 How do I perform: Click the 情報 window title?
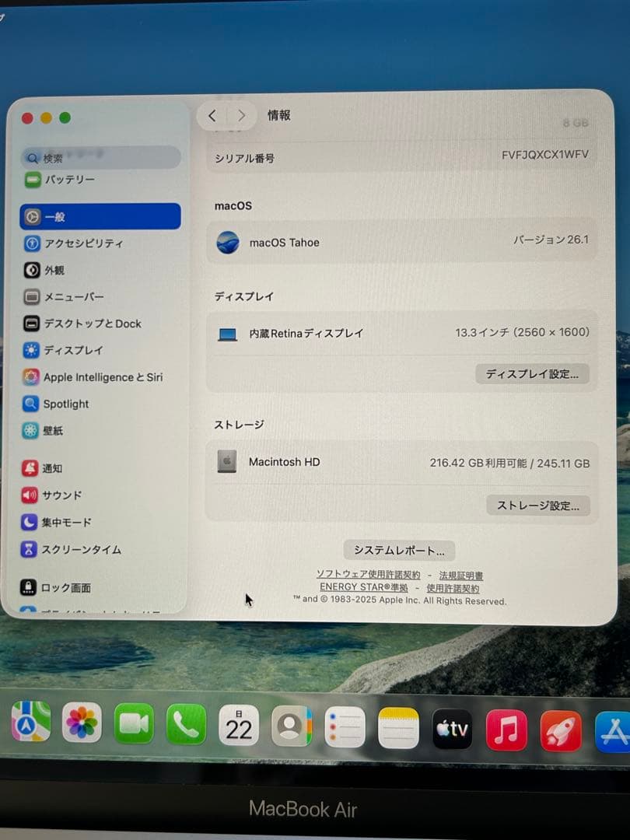pos(279,115)
